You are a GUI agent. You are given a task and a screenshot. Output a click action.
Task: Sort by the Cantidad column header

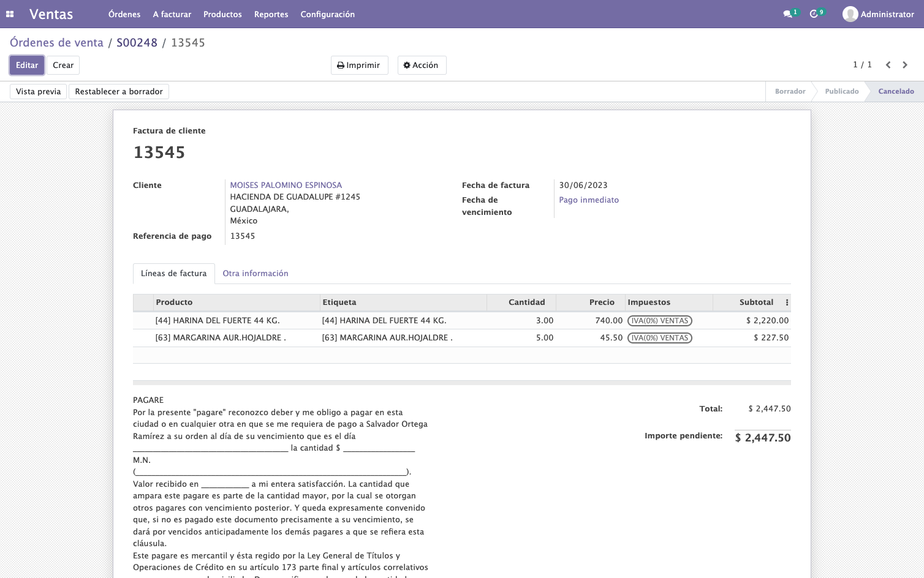(521, 302)
